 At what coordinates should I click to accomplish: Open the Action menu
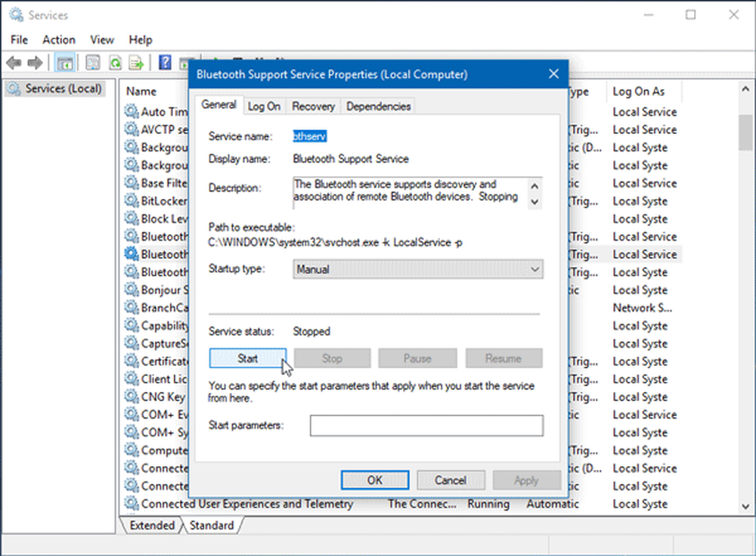pos(59,39)
